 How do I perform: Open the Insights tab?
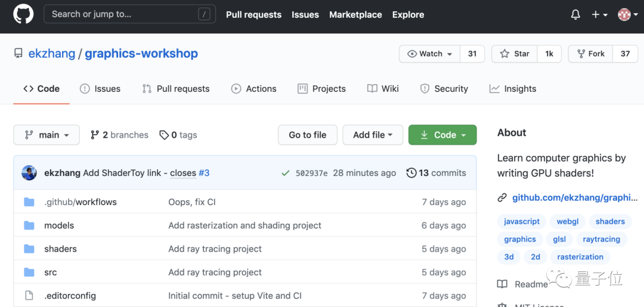click(513, 89)
